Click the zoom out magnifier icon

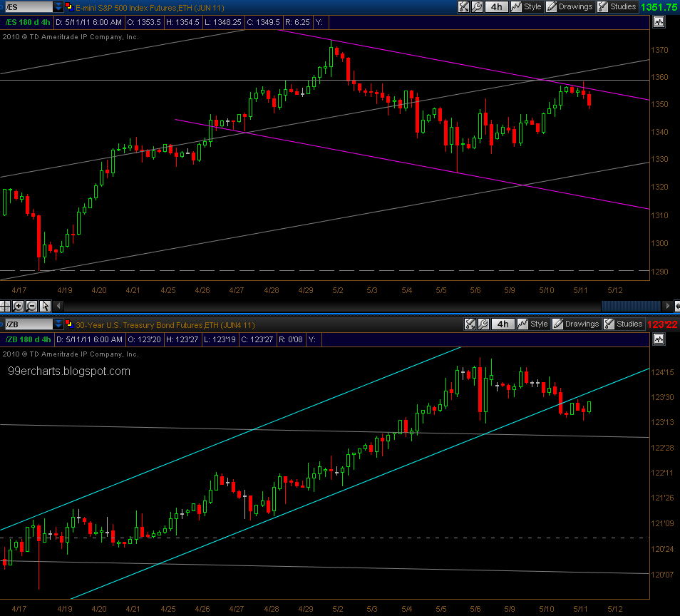click(x=32, y=306)
